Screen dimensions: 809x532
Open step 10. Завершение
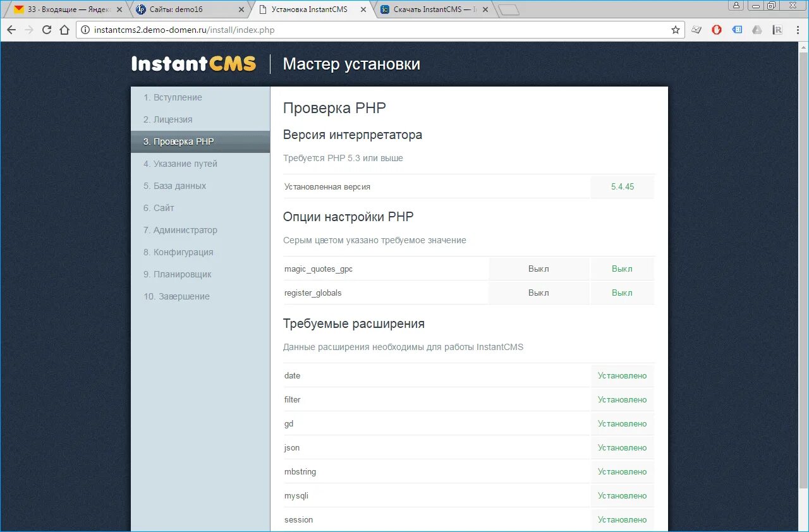pyautogui.click(x=200, y=296)
